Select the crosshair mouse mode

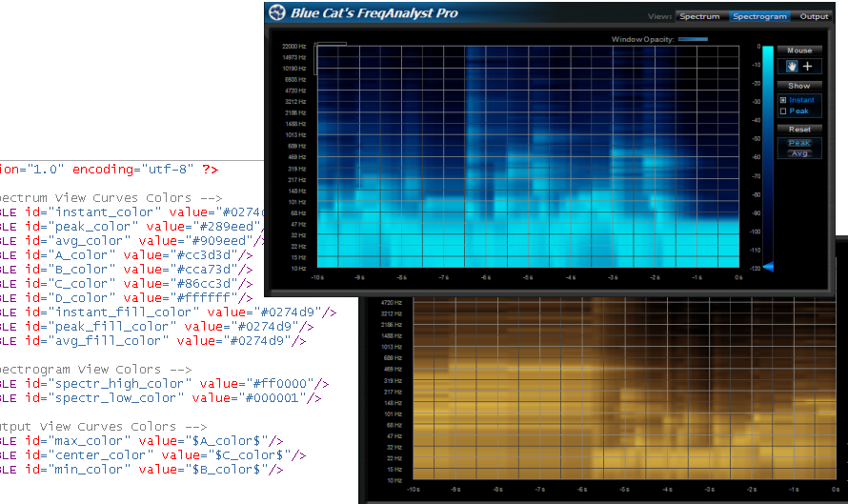[807, 66]
